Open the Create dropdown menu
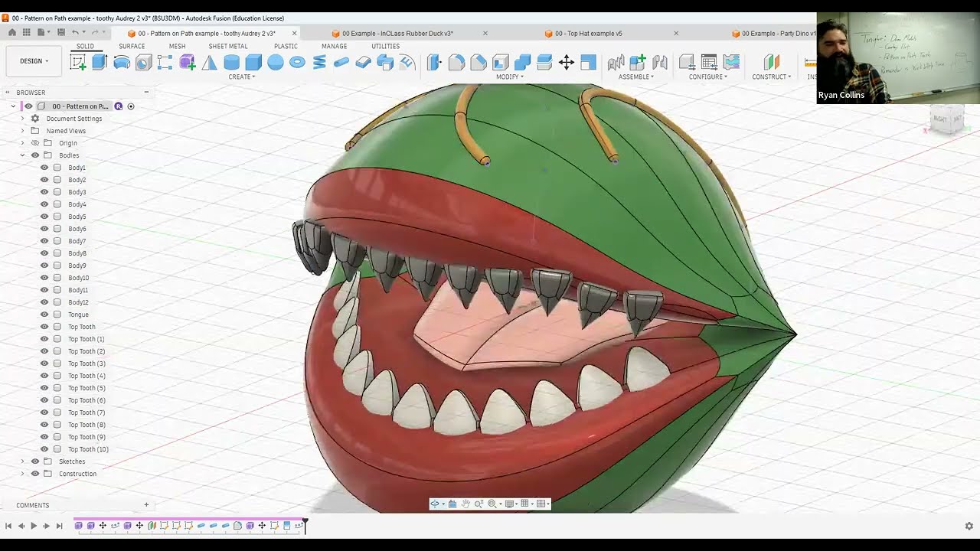This screenshot has height=551, width=980. click(x=242, y=77)
